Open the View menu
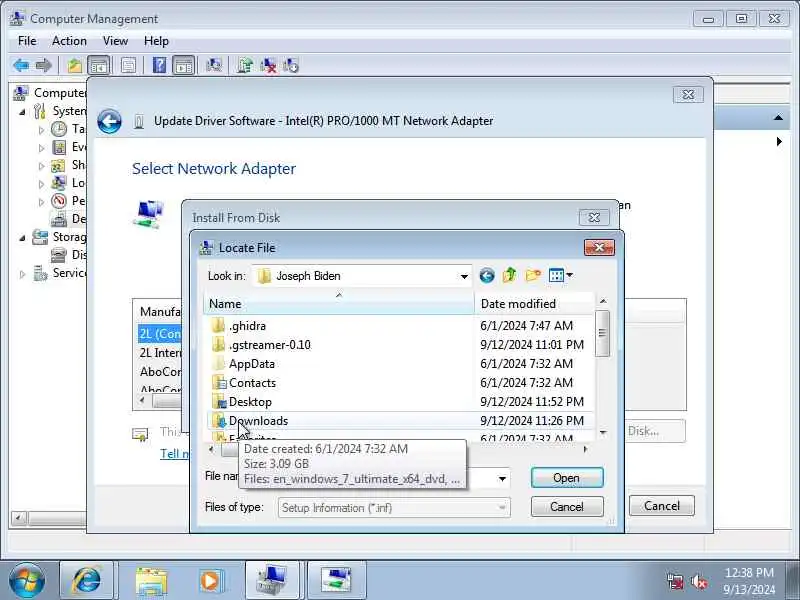 click(x=115, y=41)
